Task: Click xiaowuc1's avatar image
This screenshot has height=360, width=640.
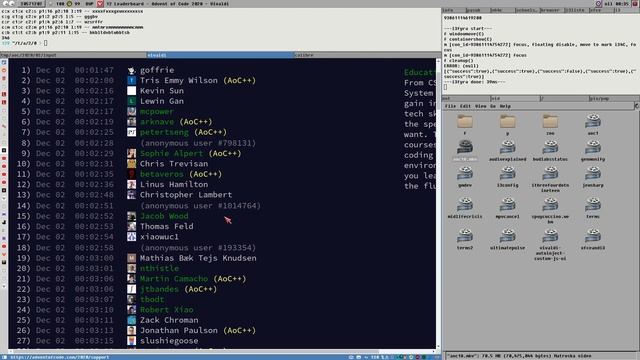Action: [131, 237]
